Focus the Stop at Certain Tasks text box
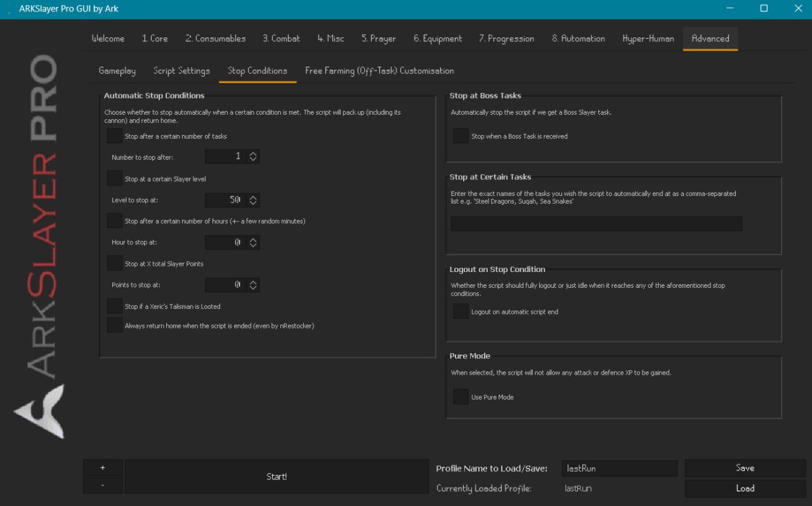This screenshot has width=812, height=506. tap(596, 223)
